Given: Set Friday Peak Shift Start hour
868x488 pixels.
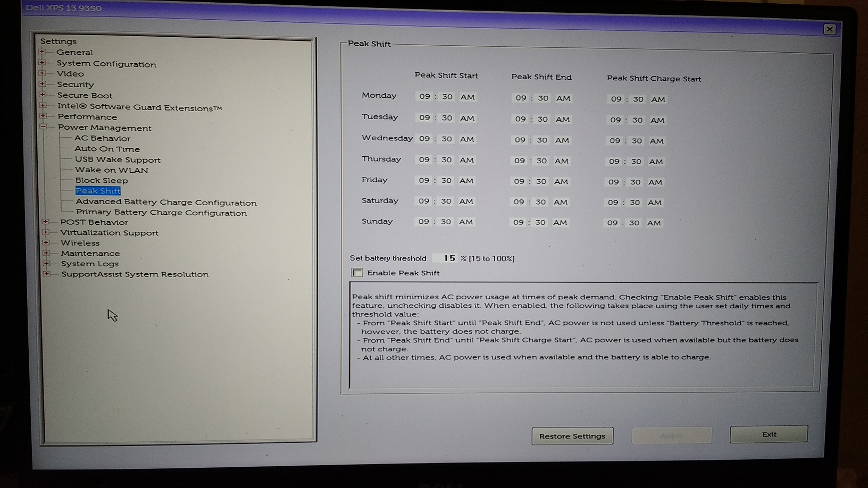Looking at the screenshot, I should tap(424, 180).
